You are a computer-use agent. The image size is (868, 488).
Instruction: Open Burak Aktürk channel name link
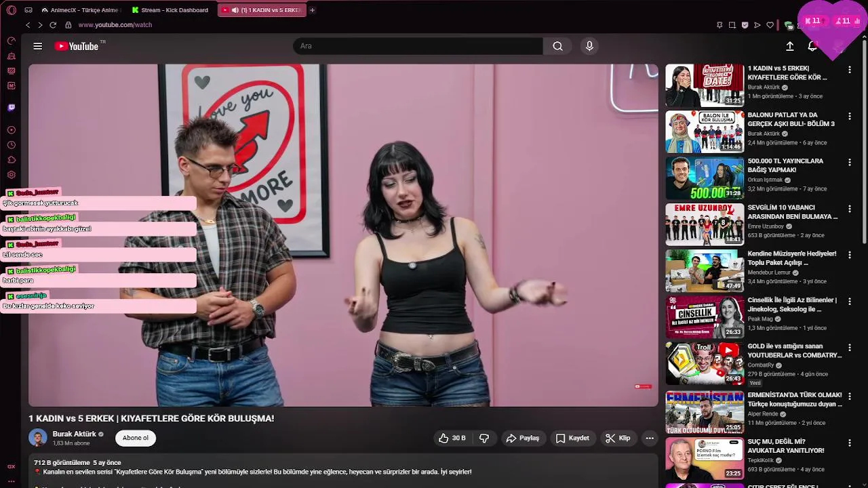tap(75, 434)
